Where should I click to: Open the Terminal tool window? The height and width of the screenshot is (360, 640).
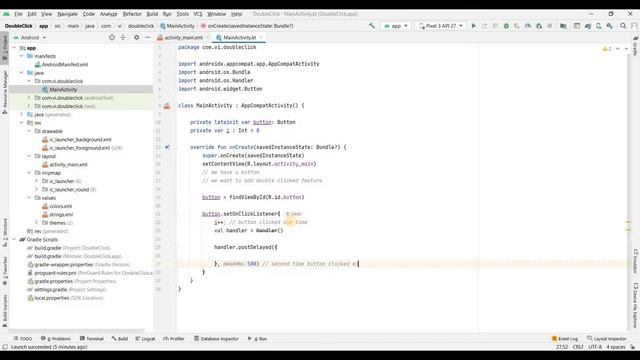(91, 339)
